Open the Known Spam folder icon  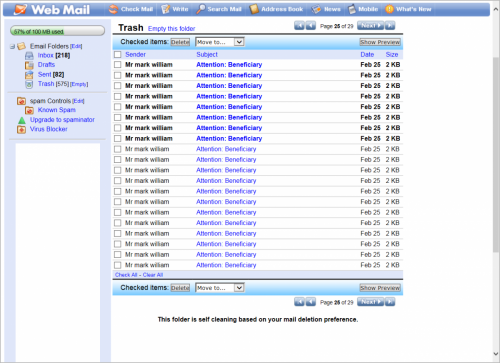pos(29,110)
